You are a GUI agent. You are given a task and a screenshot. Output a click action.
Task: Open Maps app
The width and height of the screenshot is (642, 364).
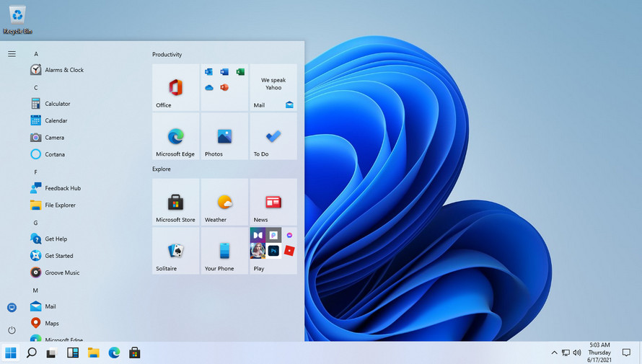click(x=44, y=323)
